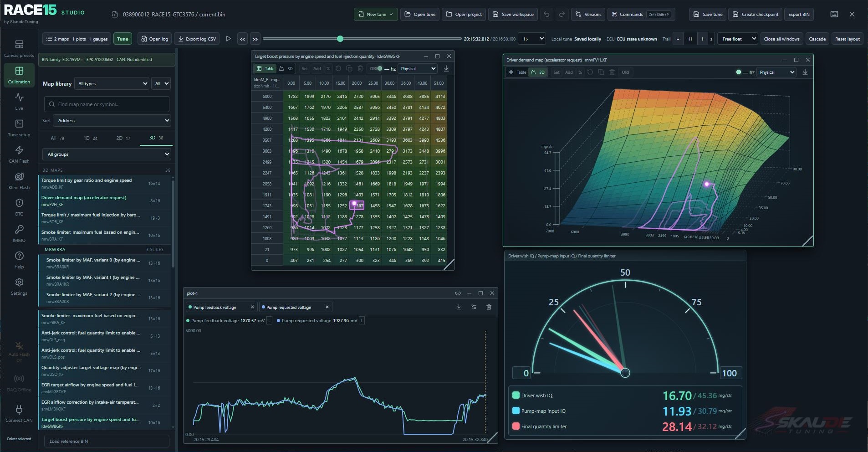Open the Sort Address dropdown

click(x=112, y=120)
